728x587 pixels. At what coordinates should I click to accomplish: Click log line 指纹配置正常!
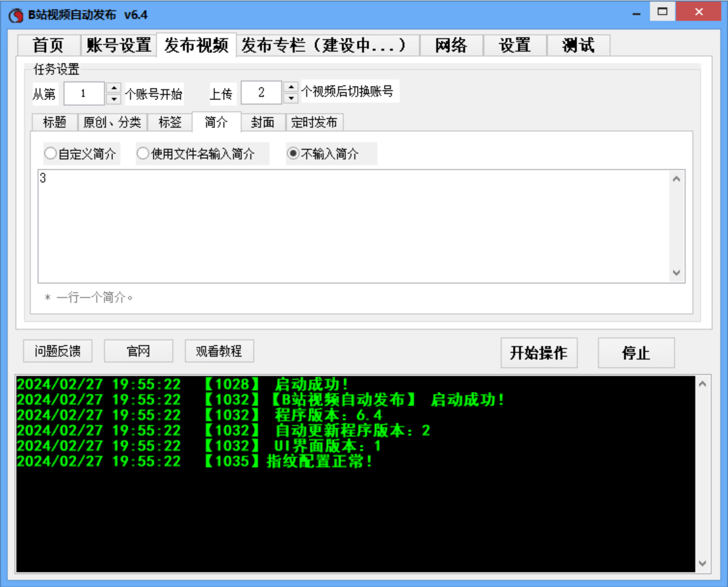click(195, 461)
